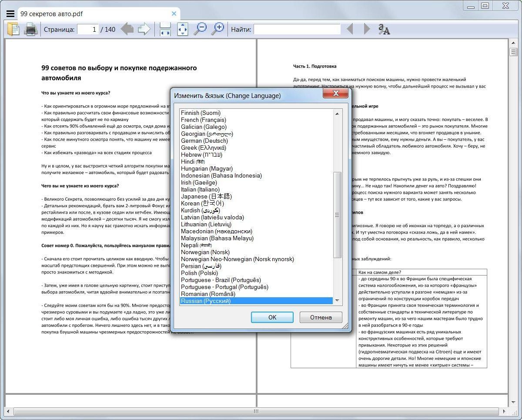This screenshot has height=420, width=522.
Task: Select Finnish (Suomi) in the list
Action: [256, 113]
